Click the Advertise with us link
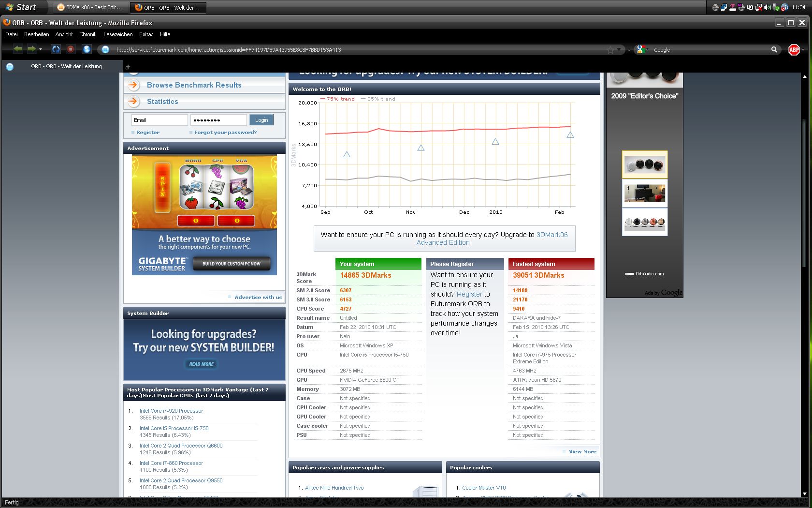 coord(258,297)
